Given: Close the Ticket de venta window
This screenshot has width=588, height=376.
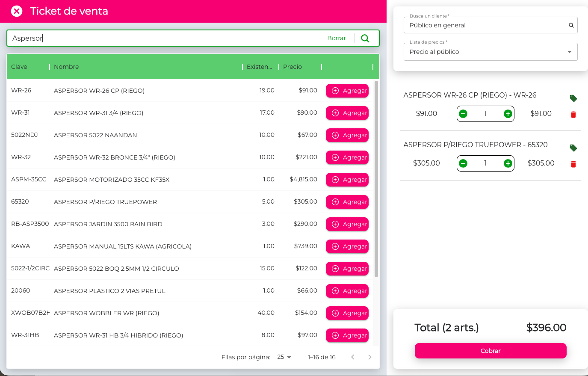Looking at the screenshot, I should 17,11.
